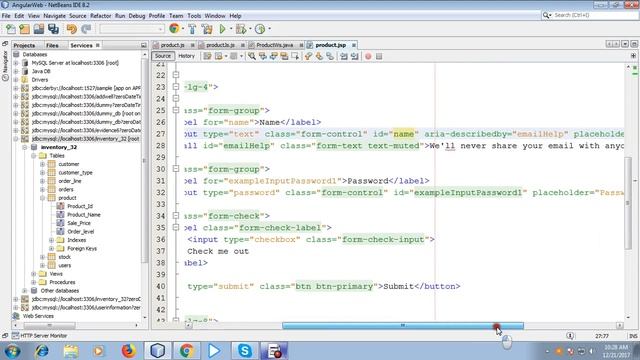Click the Toggle Bookmark icon
Viewport: 640px width, 360px height.
[x=330, y=56]
